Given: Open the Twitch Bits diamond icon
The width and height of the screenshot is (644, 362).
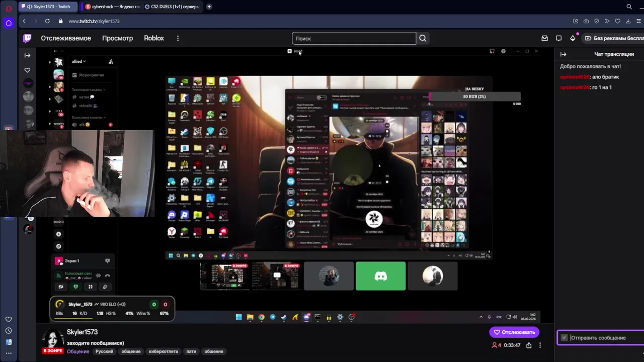Looking at the screenshot, I should pos(573,38).
